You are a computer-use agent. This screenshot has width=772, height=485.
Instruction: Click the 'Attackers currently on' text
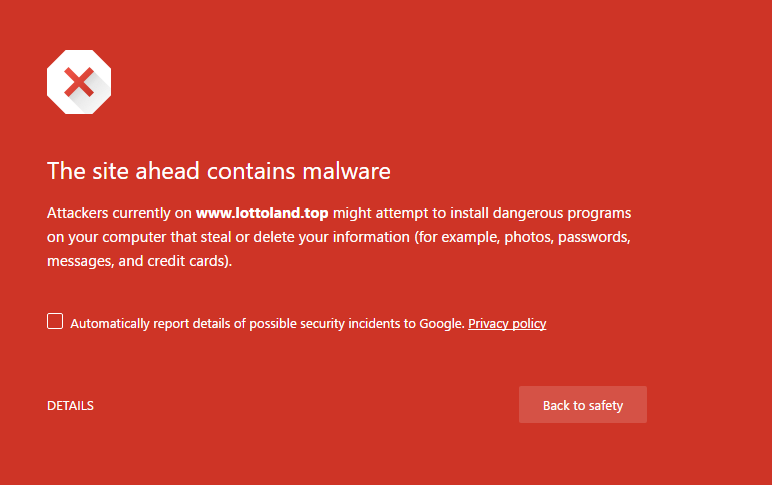119,213
